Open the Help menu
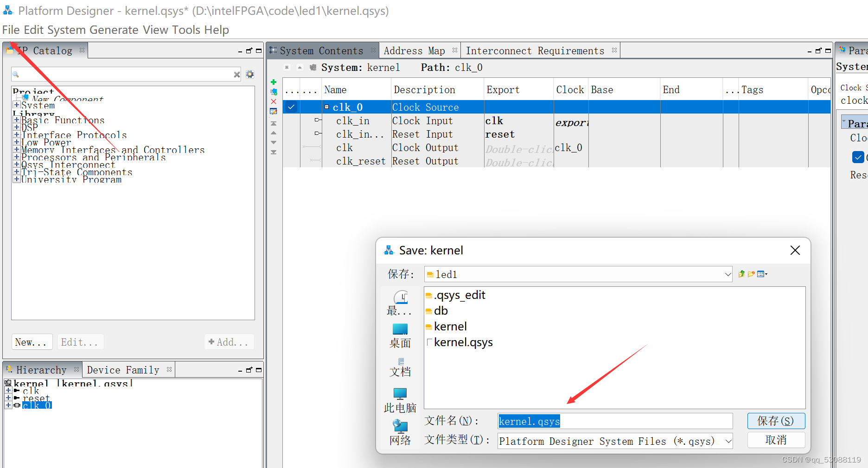 pyautogui.click(x=217, y=30)
